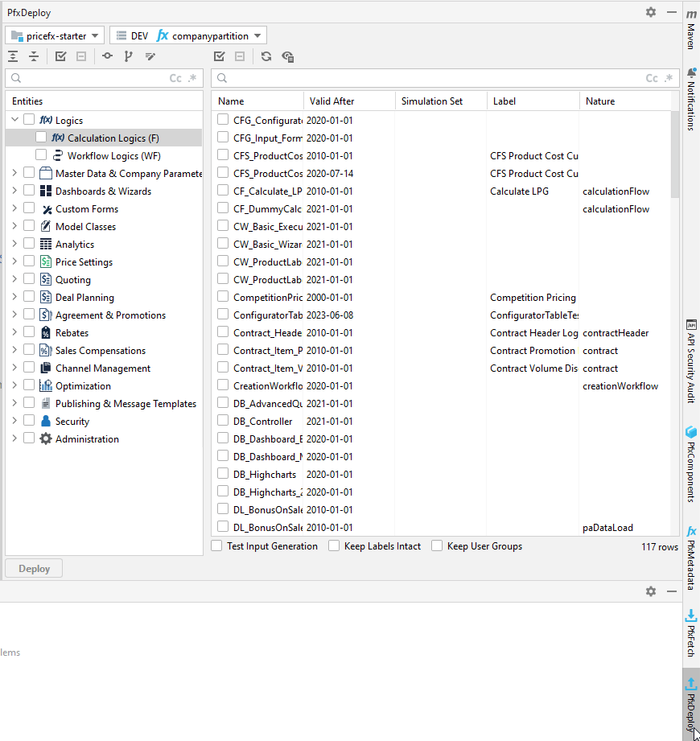Use the check all icon in entities toolbar
The height and width of the screenshot is (741, 700).
[59, 56]
